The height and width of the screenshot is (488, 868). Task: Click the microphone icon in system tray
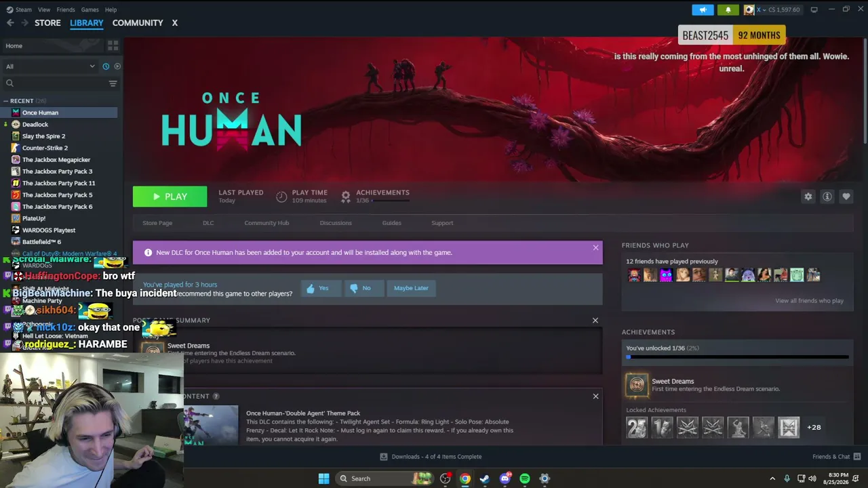coord(787,479)
